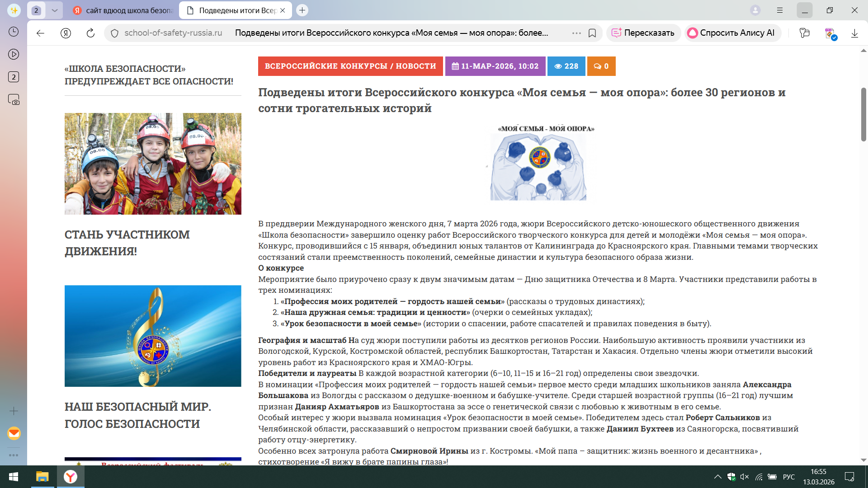The height and width of the screenshot is (488, 868).
Task: Click the page vertical scrollbar thumb
Action: [x=863, y=114]
